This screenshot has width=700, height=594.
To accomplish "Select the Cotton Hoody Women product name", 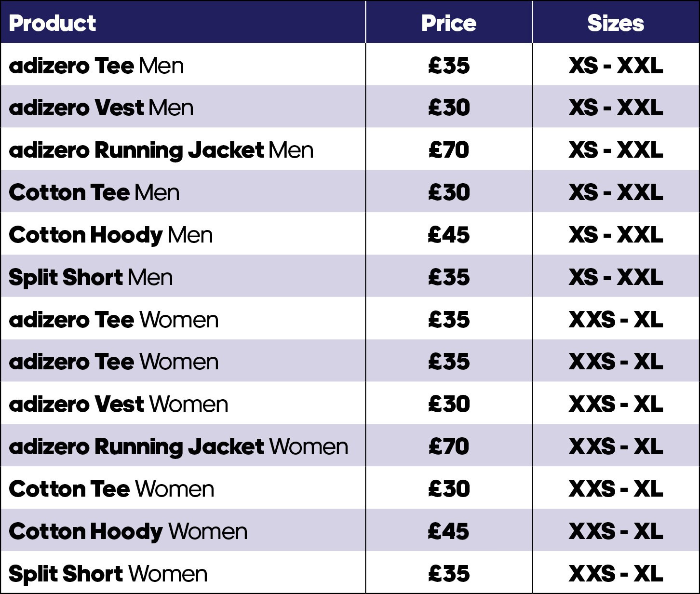I will pyautogui.click(x=128, y=531).
